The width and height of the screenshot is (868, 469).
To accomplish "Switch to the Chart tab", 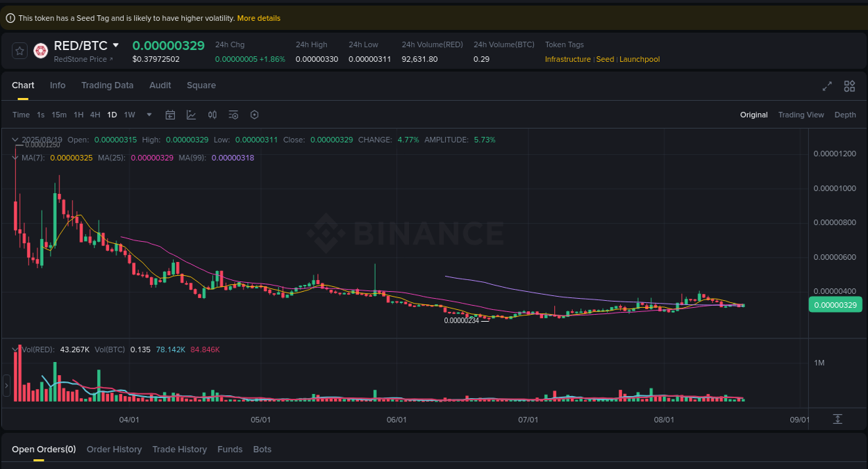I will (x=23, y=85).
